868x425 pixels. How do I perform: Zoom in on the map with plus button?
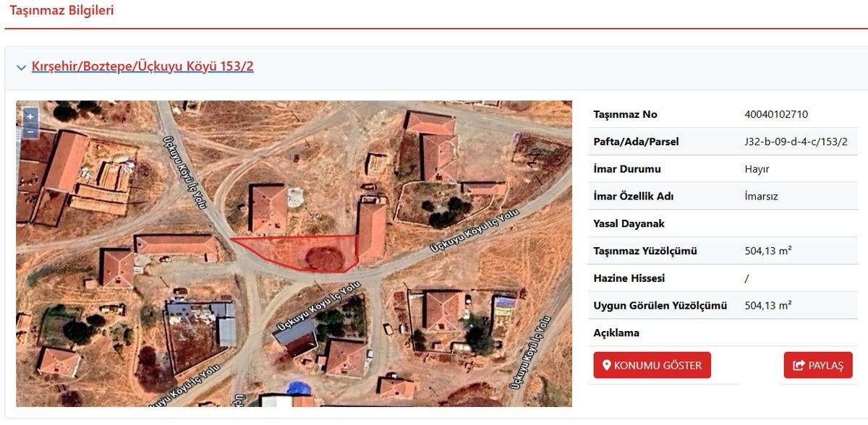(x=30, y=116)
